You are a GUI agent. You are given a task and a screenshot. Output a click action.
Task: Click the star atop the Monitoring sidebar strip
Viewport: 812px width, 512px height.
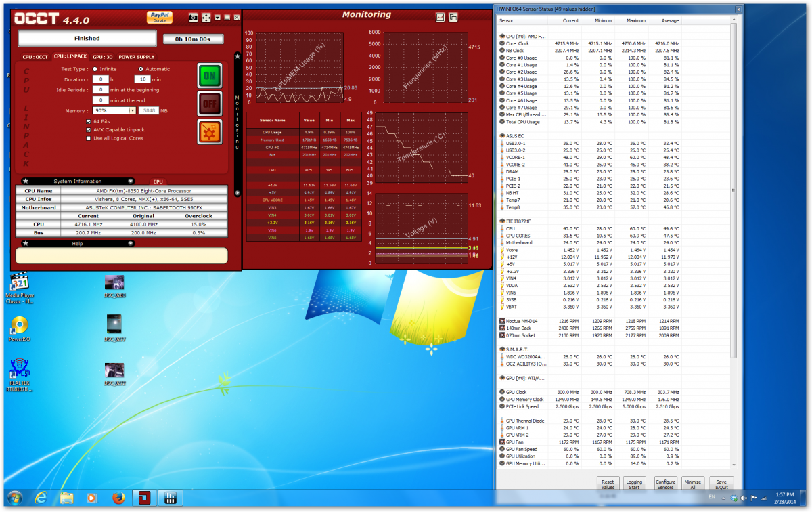tap(237, 56)
